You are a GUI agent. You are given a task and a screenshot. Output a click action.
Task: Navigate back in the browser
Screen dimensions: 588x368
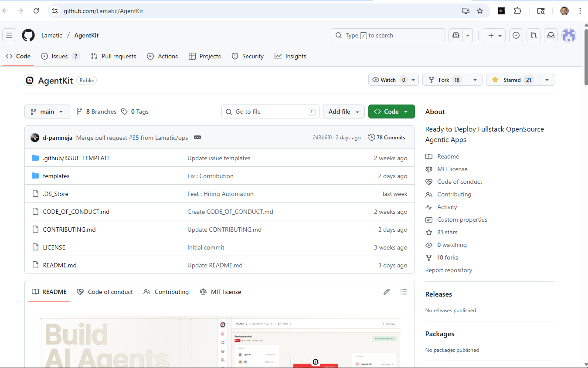coord(5,11)
